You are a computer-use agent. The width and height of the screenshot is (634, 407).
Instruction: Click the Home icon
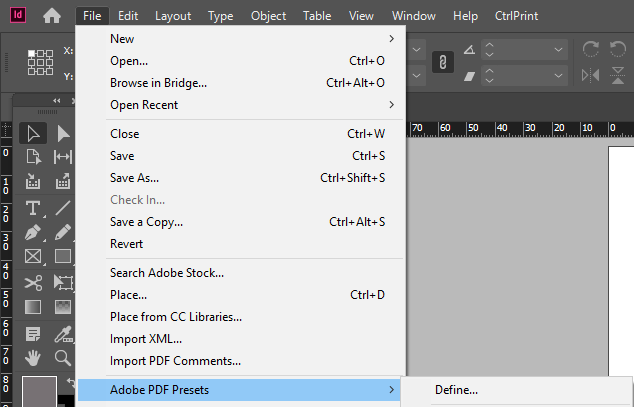tap(52, 16)
